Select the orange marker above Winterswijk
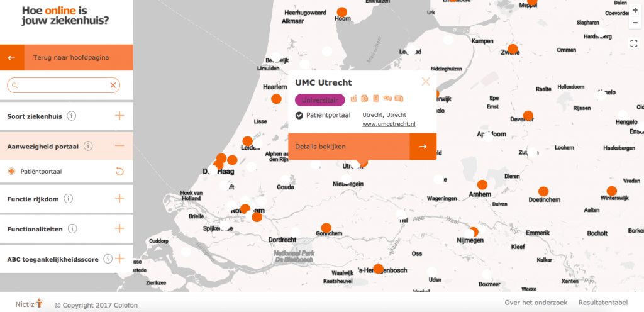Screen dimensions: 644x312 (x=611, y=191)
